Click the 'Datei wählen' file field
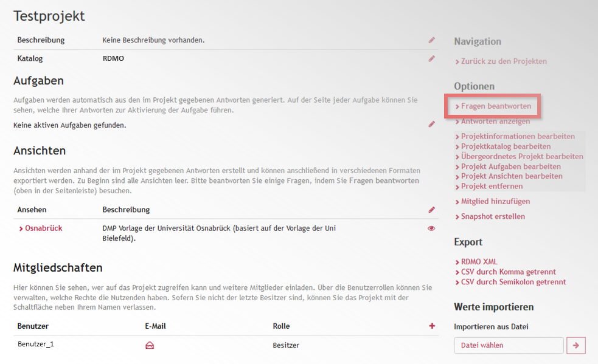This screenshot has height=364, width=598. (509, 346)
